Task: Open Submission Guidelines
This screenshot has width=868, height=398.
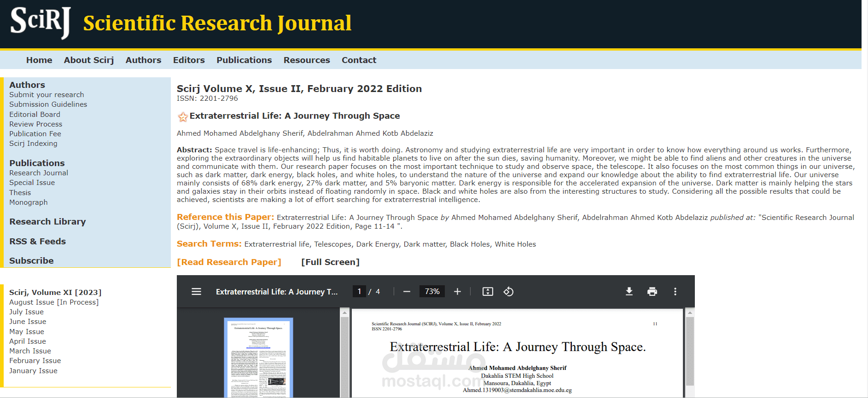Action: pos(48,104)
